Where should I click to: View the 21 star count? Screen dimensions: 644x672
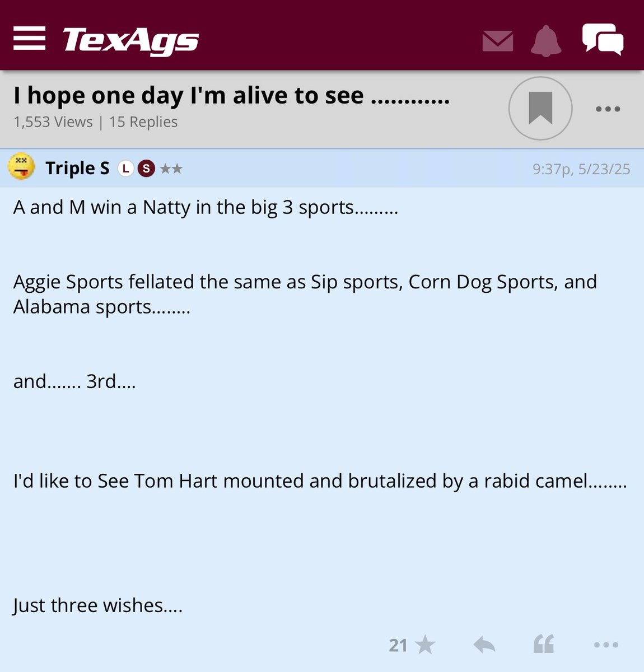(398, 646)
